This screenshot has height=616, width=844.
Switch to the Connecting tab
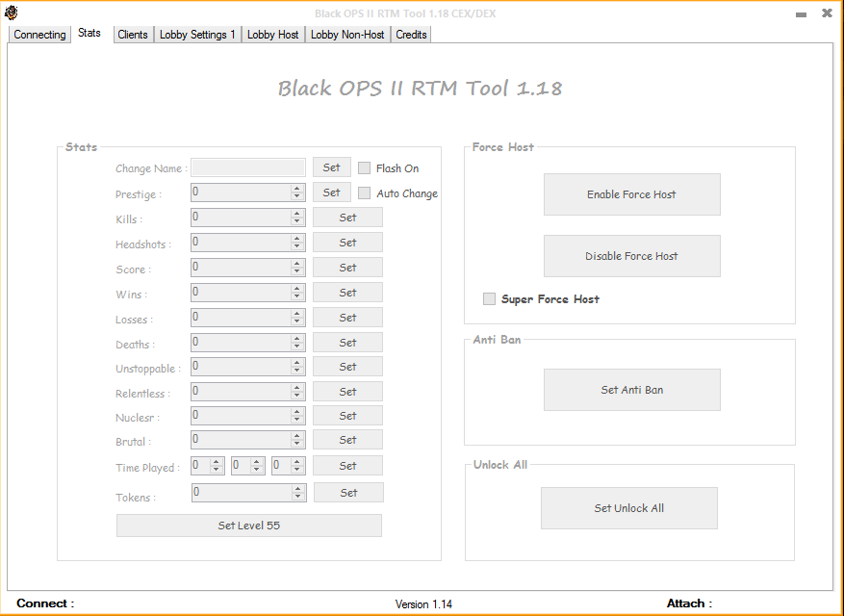tap(39, 35)
